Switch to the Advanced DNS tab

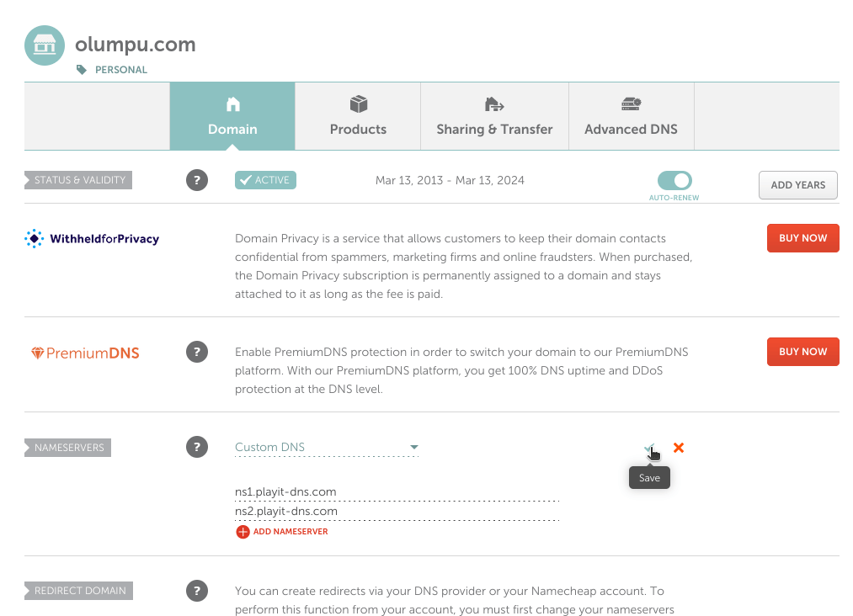point(631,116)
